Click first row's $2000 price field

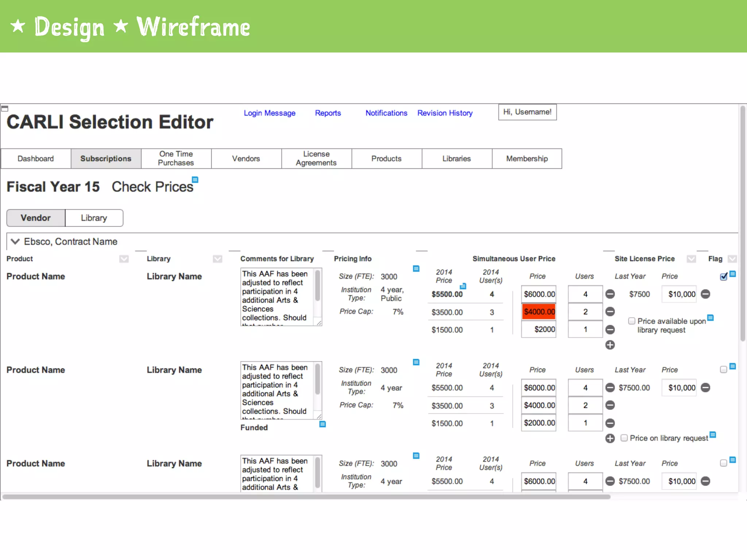[x=539, y=329]
